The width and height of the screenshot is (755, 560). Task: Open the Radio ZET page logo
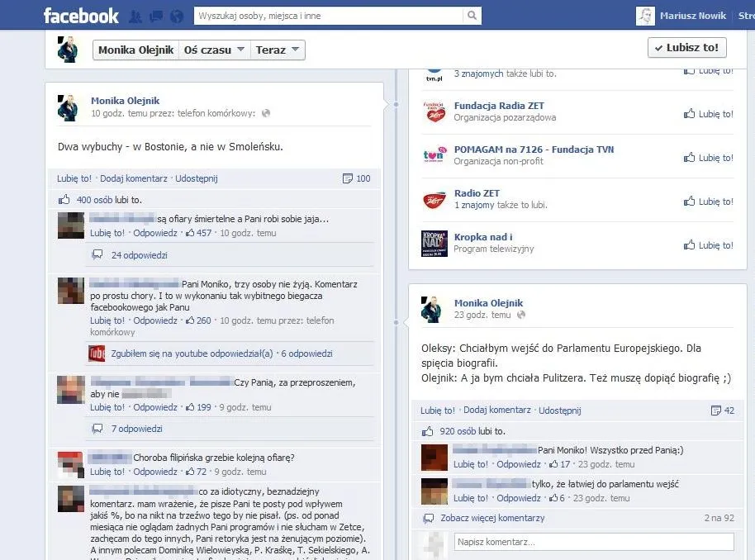click(434, 199)
